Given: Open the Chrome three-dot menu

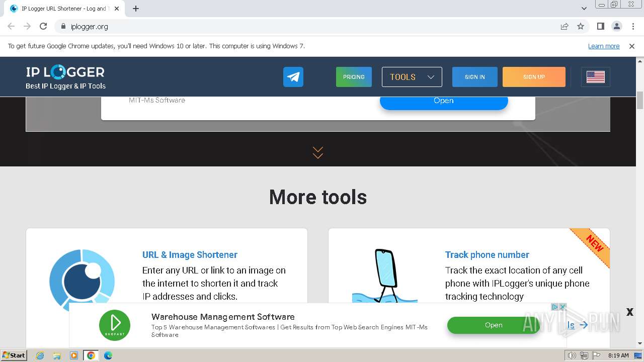Looking at the screenshot, I should [633, 26].
